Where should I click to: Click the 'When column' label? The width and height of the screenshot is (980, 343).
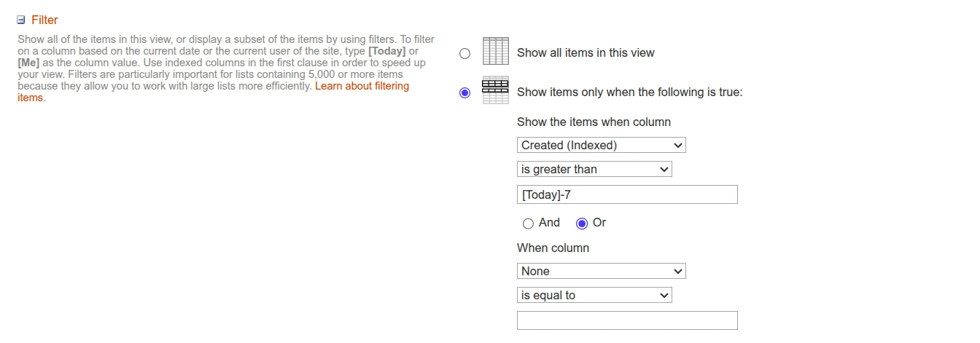click(x=553, y=248)
